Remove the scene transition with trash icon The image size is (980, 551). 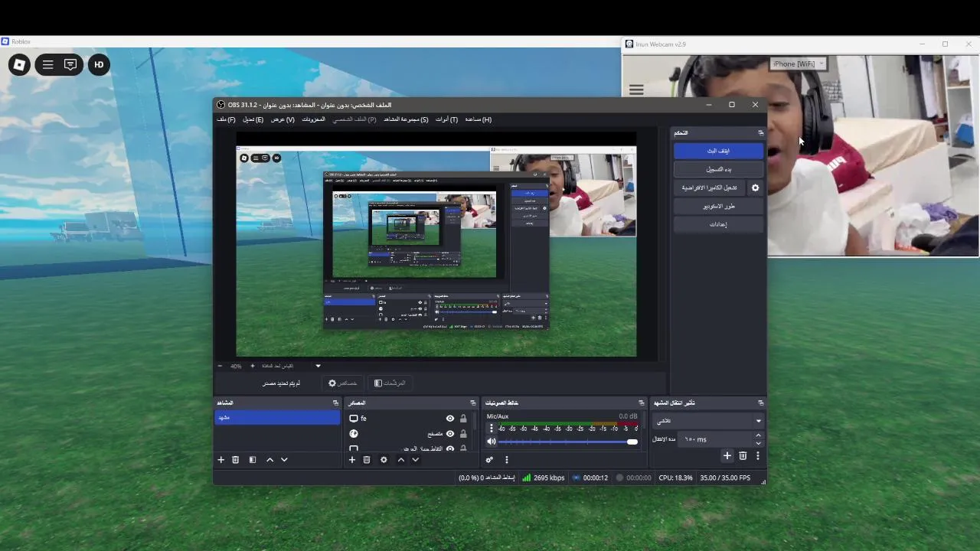pyautogui.click(x=743, y=456)
